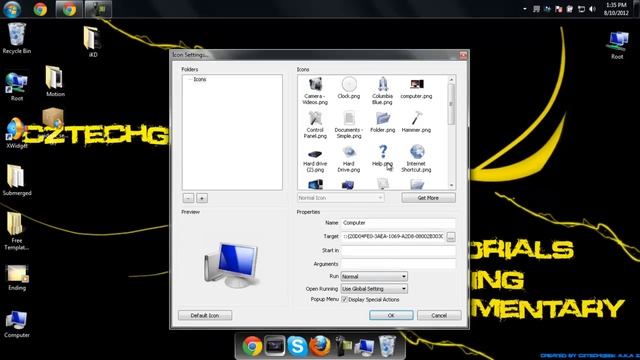Select the Icons folder tree item

(200, 79)
